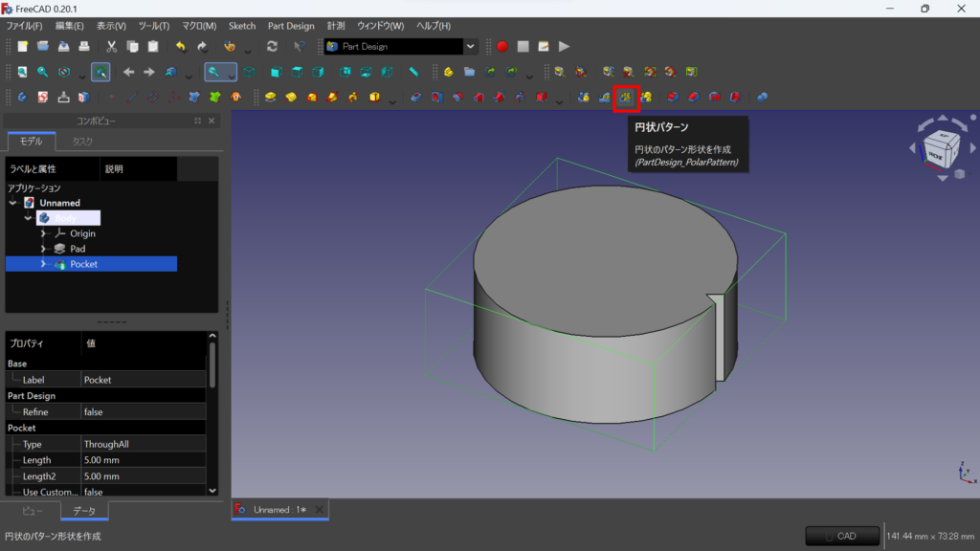The height and width of the screenshot is (551, 980).
Task: Close the Unnamed document tab
Action: [x=320, y=510]
